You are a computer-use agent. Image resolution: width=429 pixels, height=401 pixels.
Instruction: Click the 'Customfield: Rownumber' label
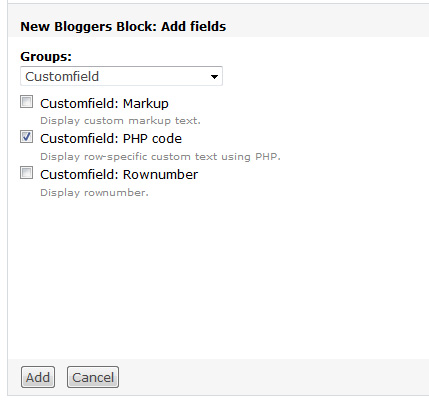coord(119,175)
